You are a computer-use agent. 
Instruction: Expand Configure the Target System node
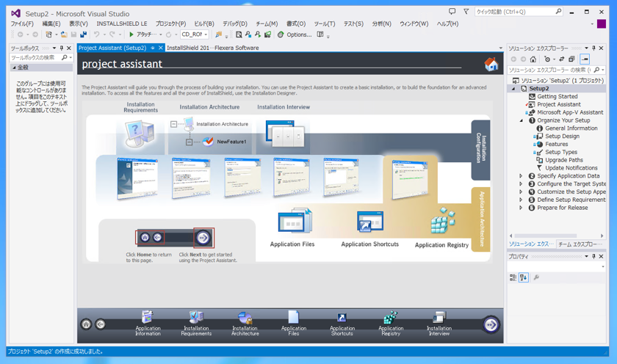click(x=521, y=184)
